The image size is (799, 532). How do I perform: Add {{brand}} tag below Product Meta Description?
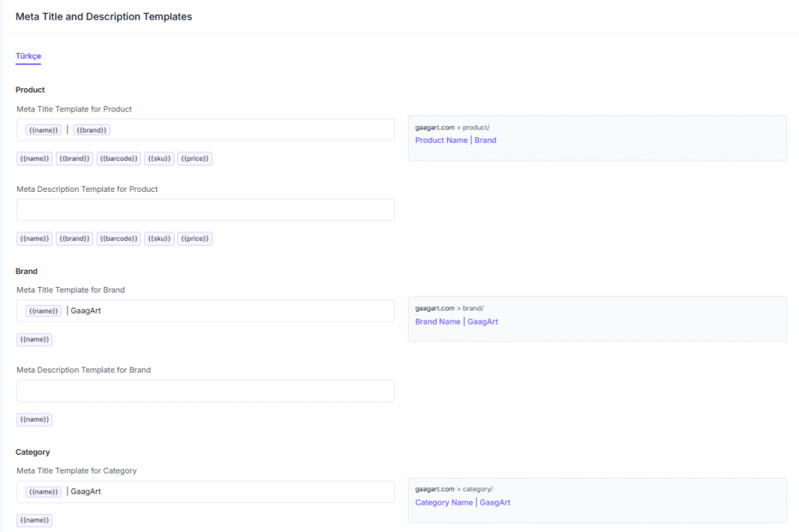tap(75, 239)
